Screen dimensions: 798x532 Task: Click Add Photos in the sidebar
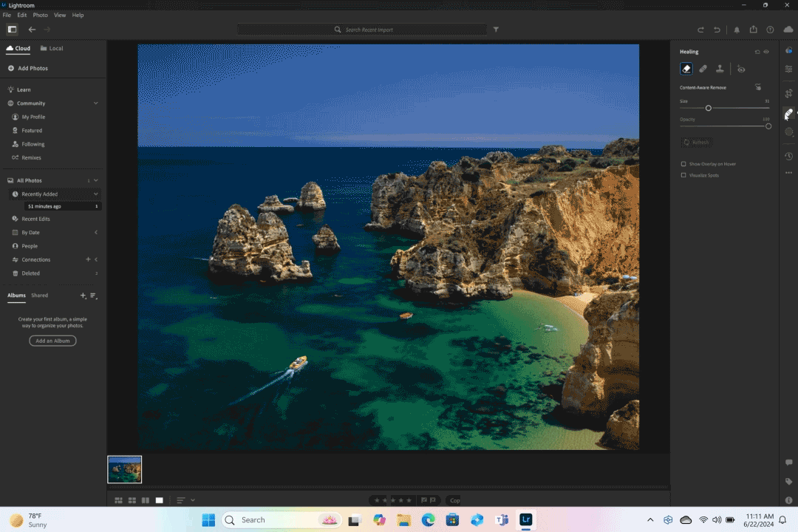click(31, 68)
